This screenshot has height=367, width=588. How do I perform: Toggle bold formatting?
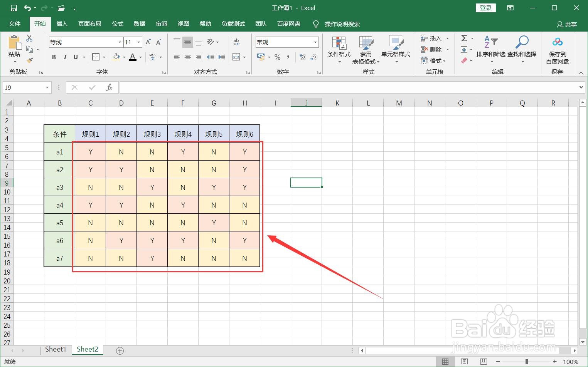pyautogui.click(x=54, y=57)
